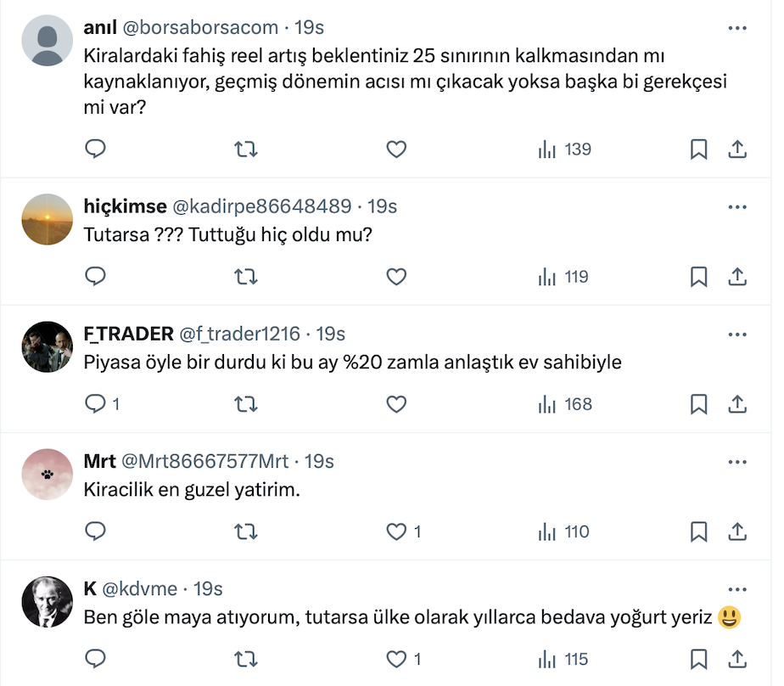Like F_TRADER's tweet about 20% raise
784x686 pixels.
(x=396, y=404)
